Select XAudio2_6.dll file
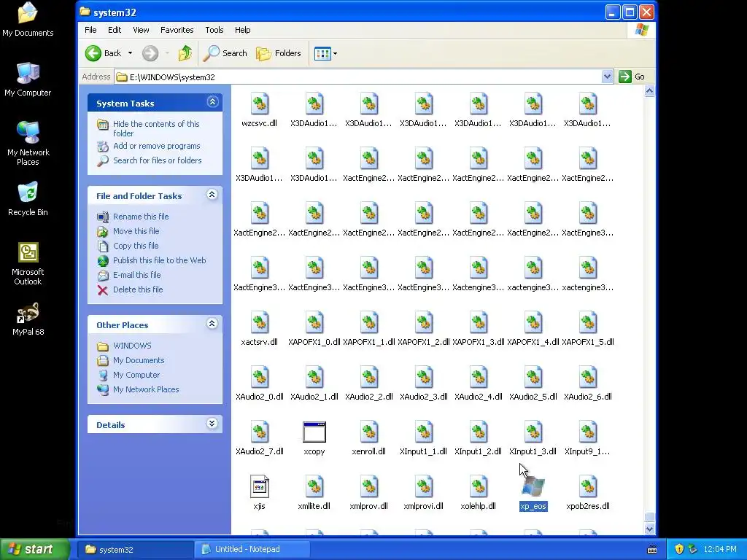Viewport: 747px width, 560px height. point(588,377)
